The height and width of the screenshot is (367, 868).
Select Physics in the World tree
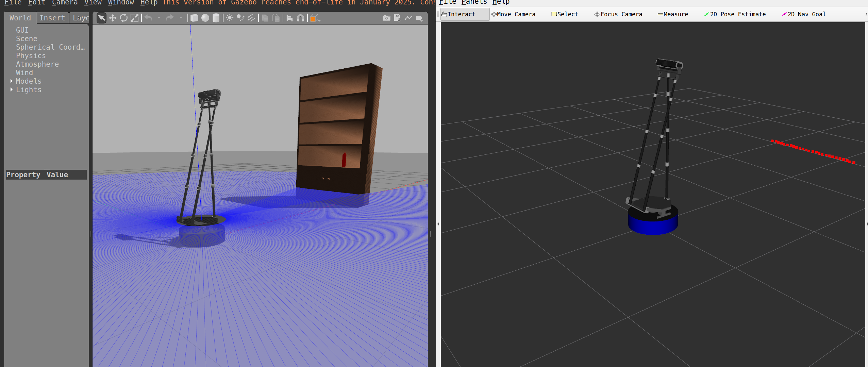[31, 55]
